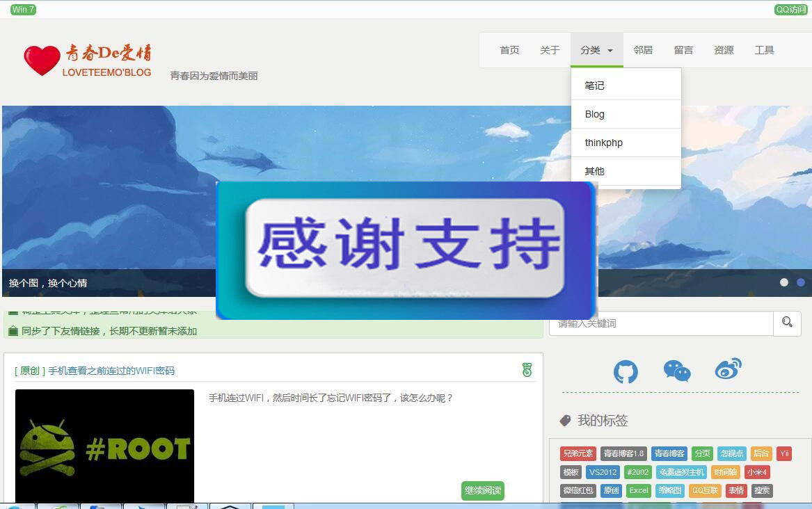
Task: Click the green Win 7 badge
Action: pyautogui.click(x=23, y=9)
